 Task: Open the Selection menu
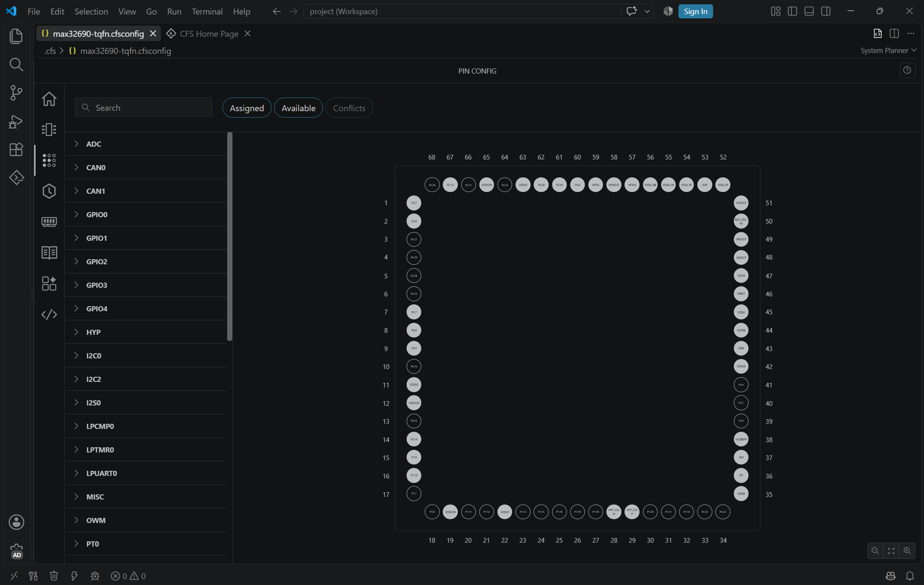(91, 12)
